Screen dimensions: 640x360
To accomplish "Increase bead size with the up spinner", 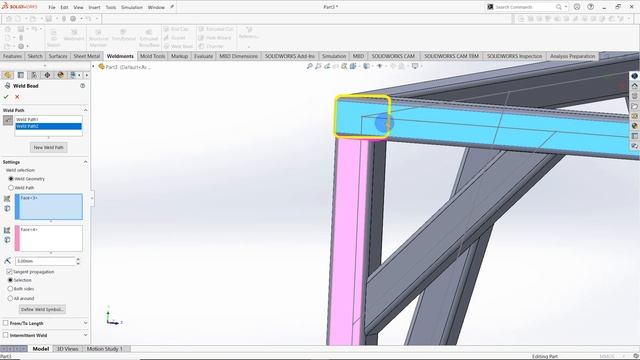I will pos(78,259).
